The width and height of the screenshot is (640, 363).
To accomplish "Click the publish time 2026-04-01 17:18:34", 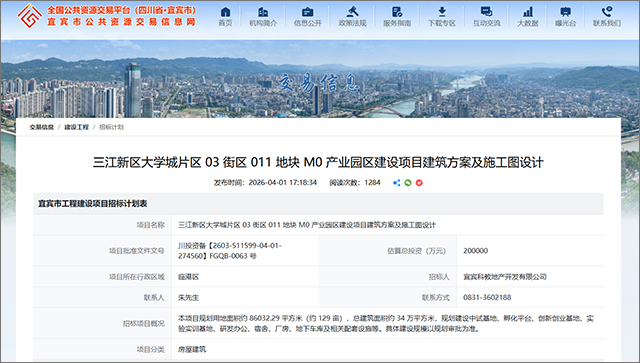I will (x=282, y=183).
